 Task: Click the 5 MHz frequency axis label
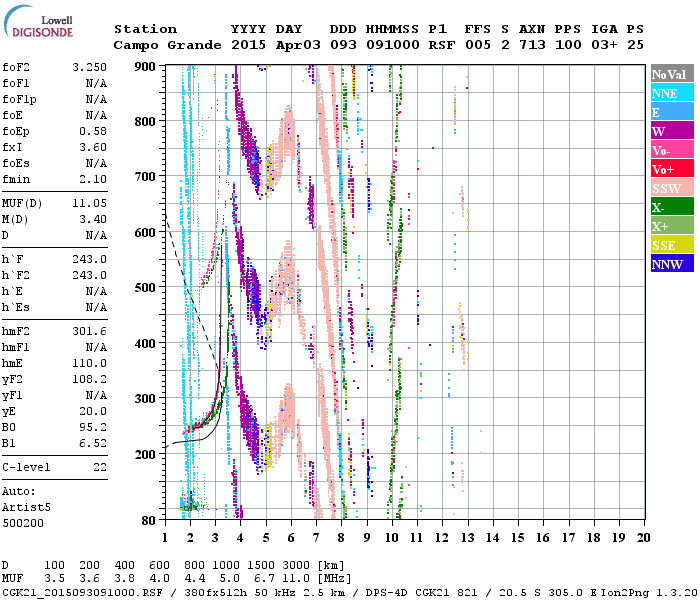266,538
